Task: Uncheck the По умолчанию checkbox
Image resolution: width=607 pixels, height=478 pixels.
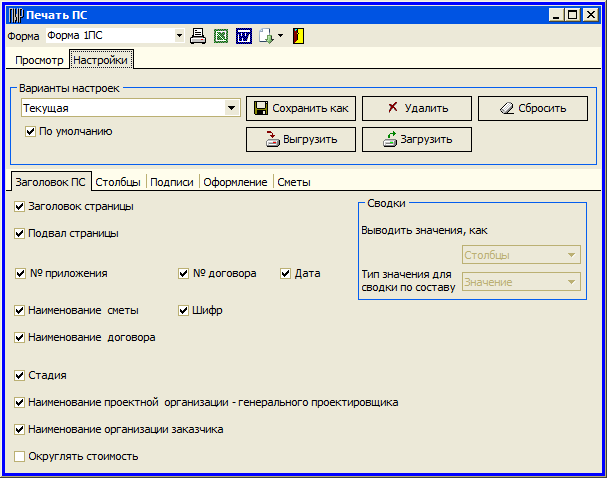Action: pos(31,131)
